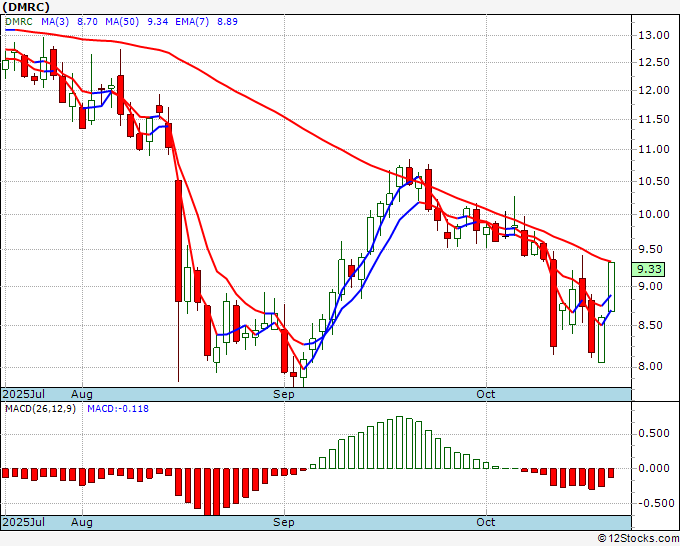Click Oct on the price chart axis
Viewport: 680px width, 546px height.
(x=486, y=394)
